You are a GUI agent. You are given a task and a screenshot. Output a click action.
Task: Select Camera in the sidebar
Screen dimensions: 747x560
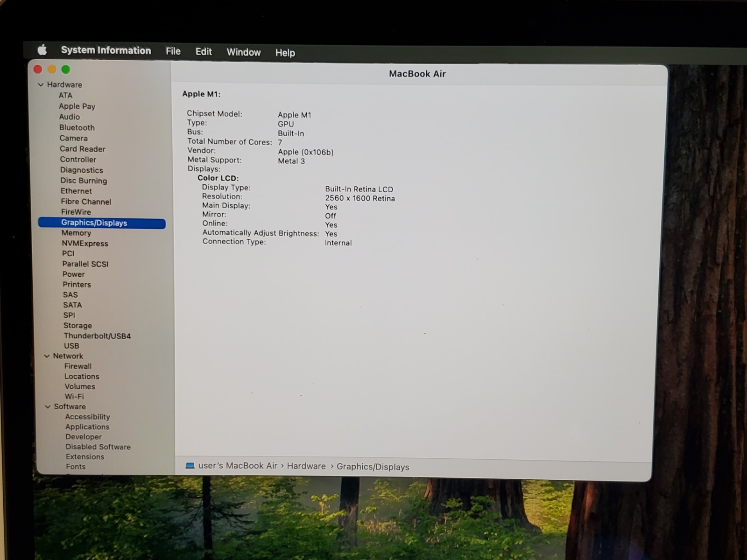[73, 138]
